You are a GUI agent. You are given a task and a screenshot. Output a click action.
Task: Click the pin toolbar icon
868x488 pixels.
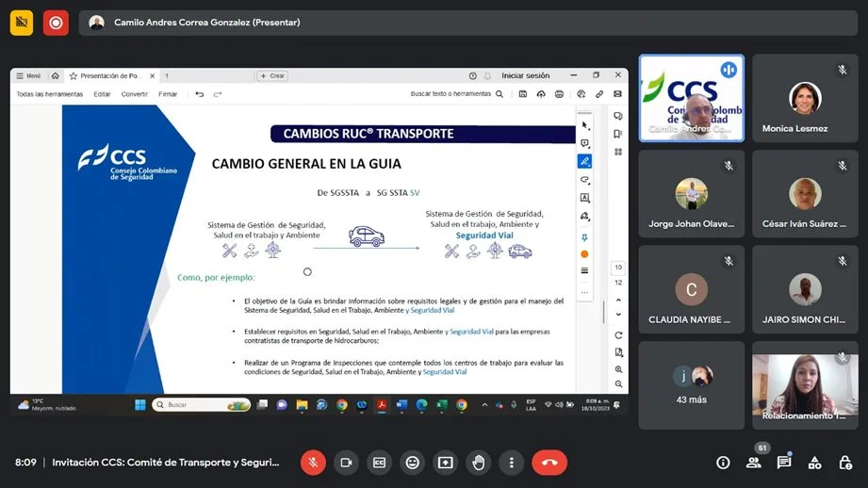584,237
